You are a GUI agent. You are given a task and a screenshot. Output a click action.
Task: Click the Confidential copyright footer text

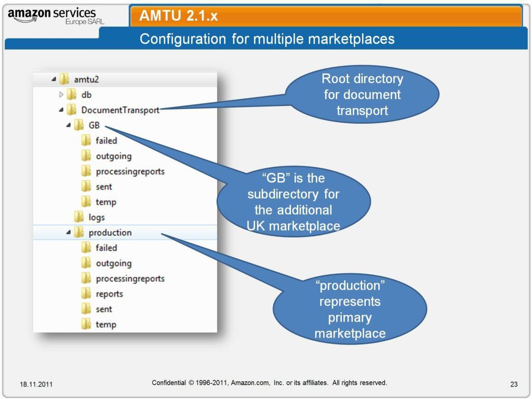[x=270, y=383]
